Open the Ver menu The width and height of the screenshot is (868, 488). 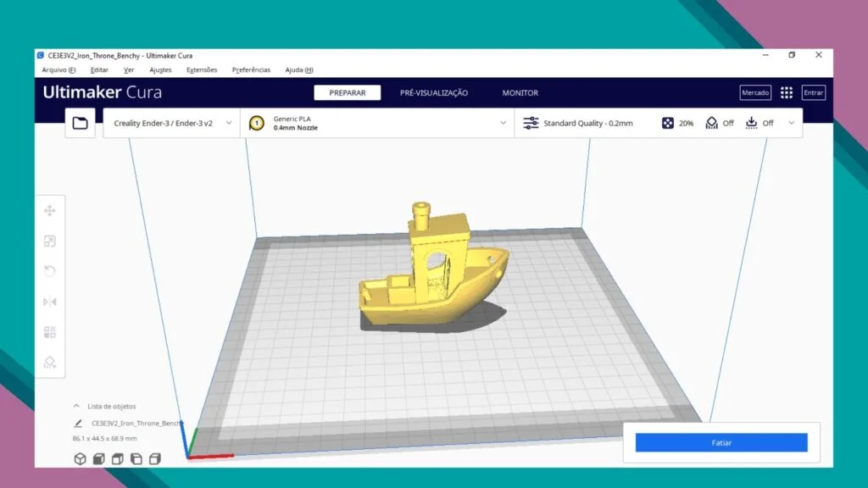click(129, 69)
